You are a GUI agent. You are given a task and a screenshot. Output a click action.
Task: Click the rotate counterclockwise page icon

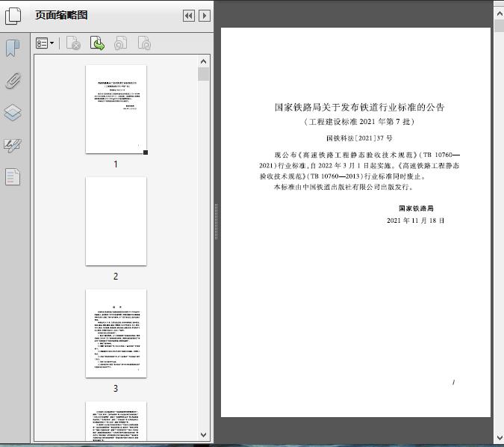[121, 43]
